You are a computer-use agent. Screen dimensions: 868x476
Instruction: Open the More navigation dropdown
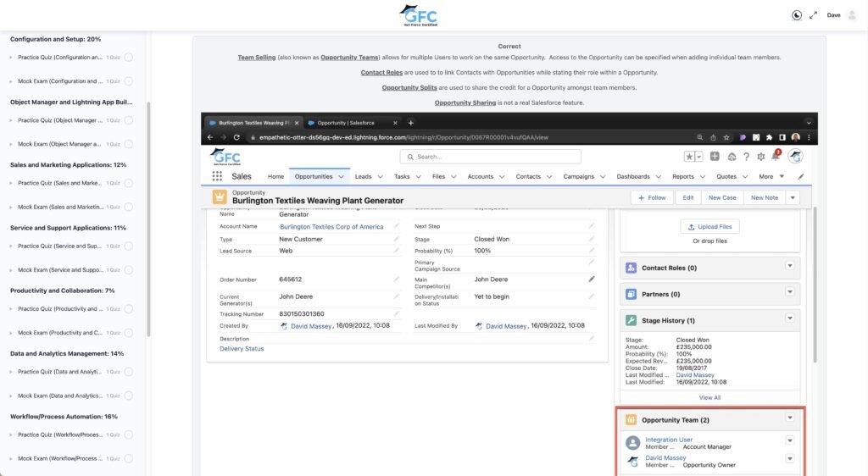(771, 176)
